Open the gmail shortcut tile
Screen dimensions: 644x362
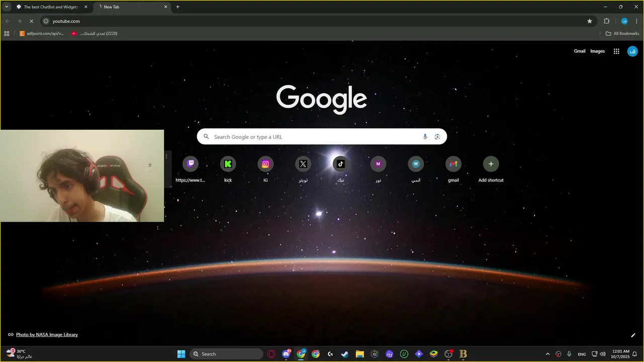coord(453,169)
